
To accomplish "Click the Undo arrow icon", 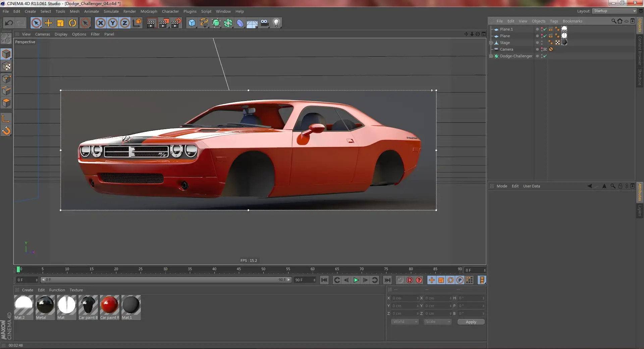I will pyautogui.click(x=9, y=23).
